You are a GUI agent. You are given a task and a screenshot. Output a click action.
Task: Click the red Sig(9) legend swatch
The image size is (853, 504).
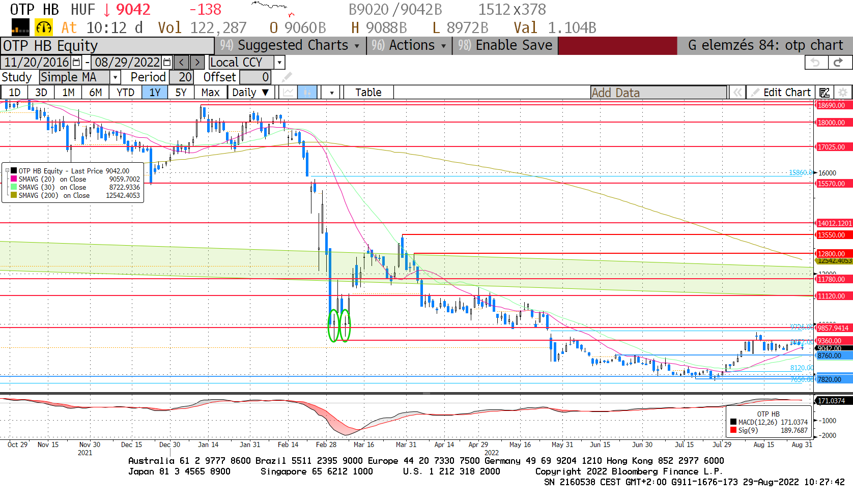click(733, 430)
